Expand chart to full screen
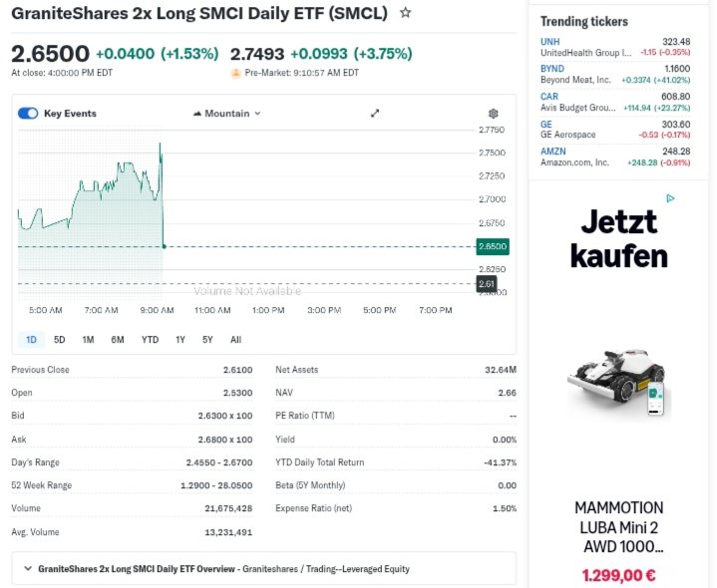This screenshot has height=588, width=717. [x=375, y=114]
